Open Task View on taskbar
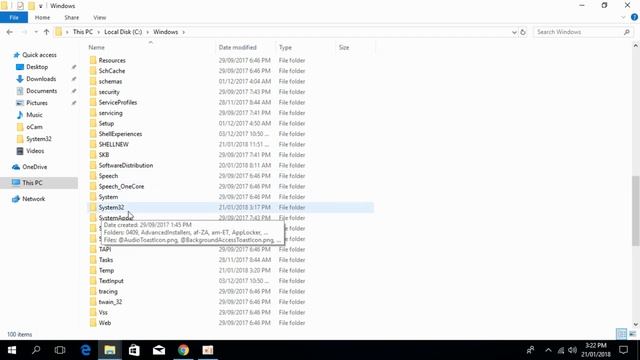 click(60, 350)
